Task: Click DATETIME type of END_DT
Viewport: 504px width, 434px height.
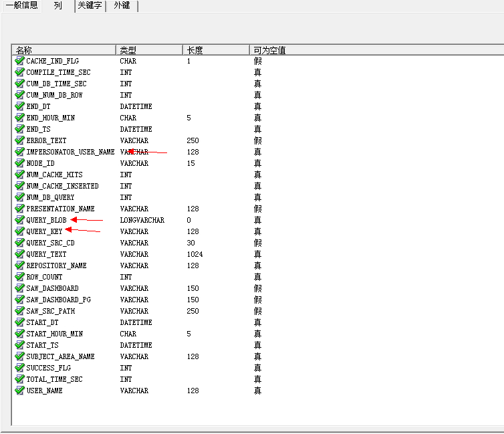Action: tap(136, 106)
